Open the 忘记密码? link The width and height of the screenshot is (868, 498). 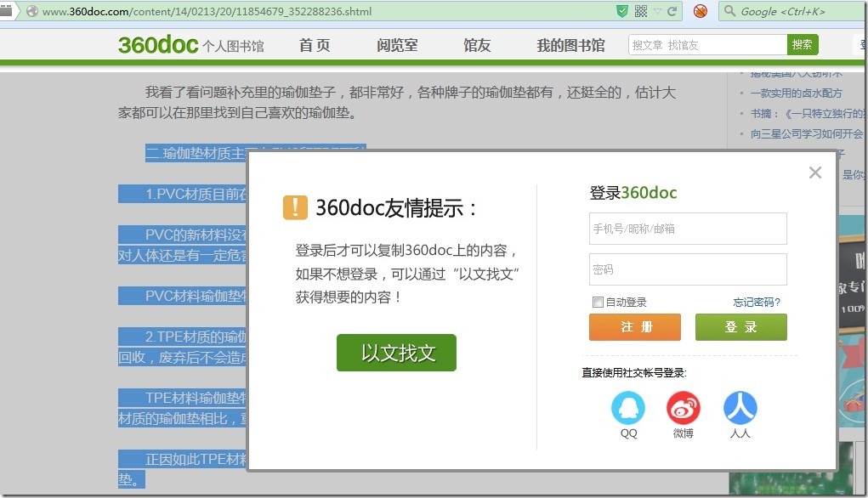click(x=756, y=303)
